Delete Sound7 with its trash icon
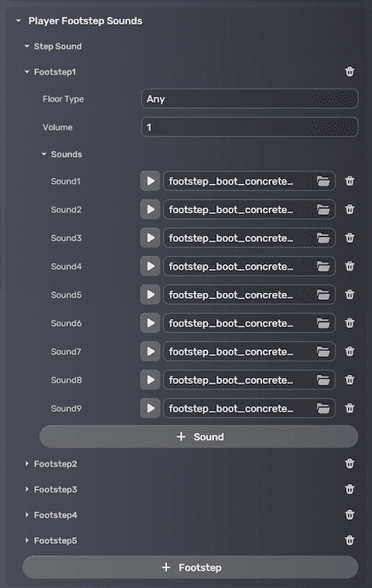 [x=350, y=351]
